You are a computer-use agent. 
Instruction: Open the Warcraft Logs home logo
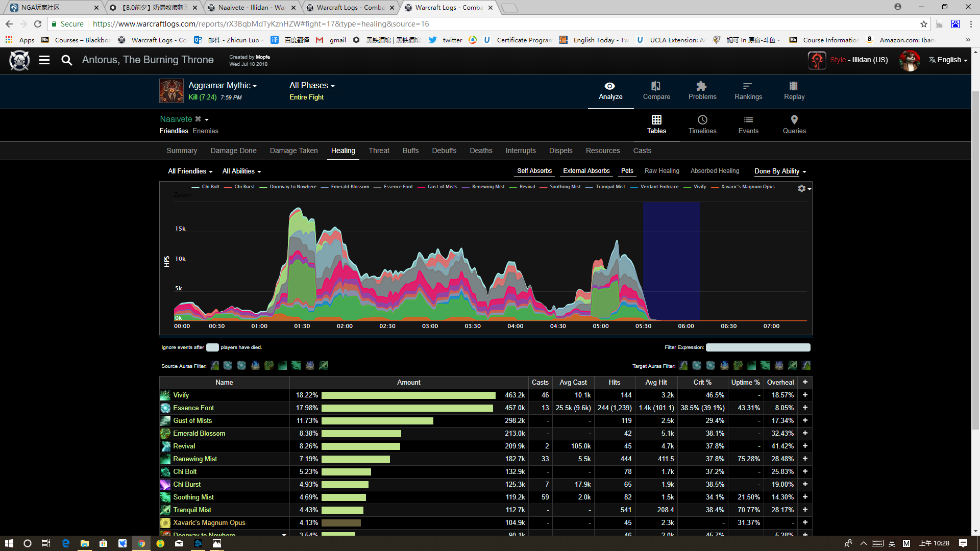coord(19,60)
